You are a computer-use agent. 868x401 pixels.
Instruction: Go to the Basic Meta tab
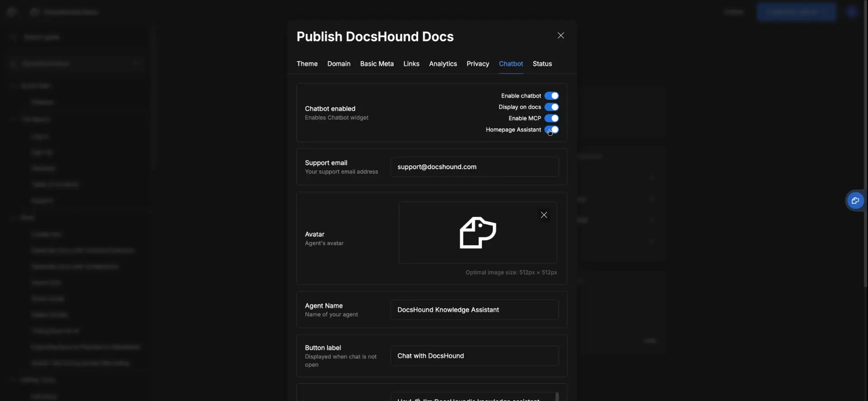coord(377,64)
